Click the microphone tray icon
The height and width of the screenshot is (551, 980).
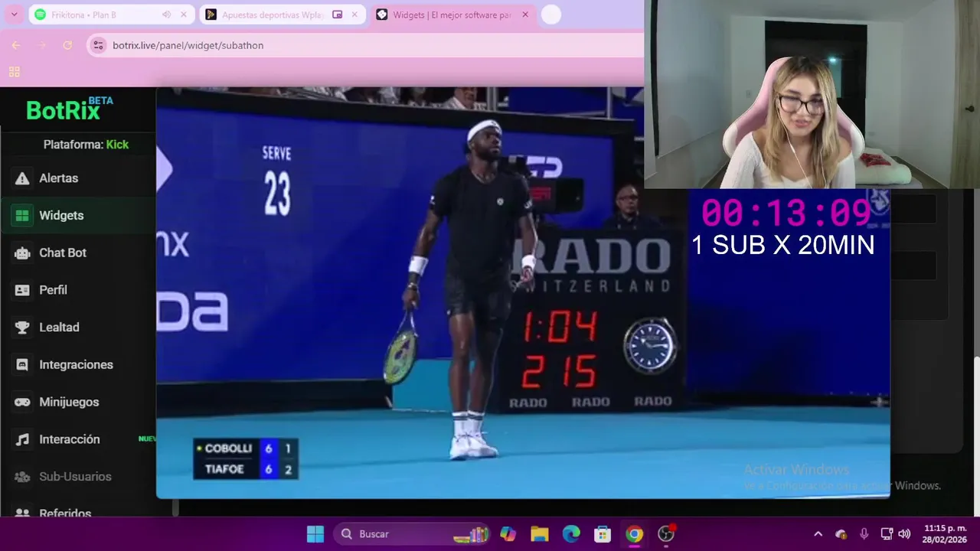(x=864, y=534)
